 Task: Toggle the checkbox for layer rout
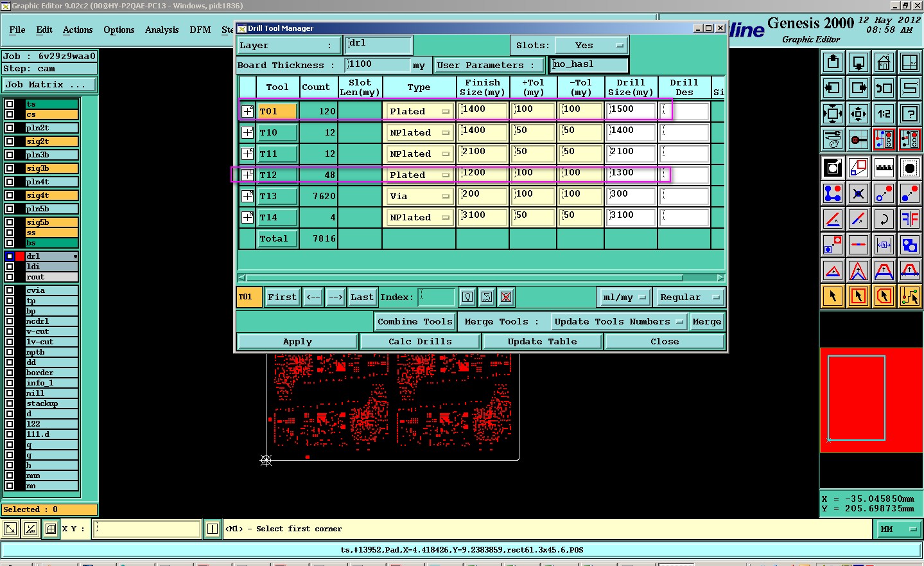(x=10, y=277)
